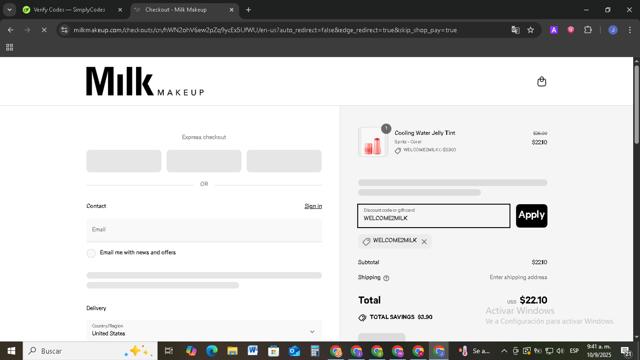Click the red shield extension icon
The height and width of the screenshot is (360, 640).
(571, 30)
